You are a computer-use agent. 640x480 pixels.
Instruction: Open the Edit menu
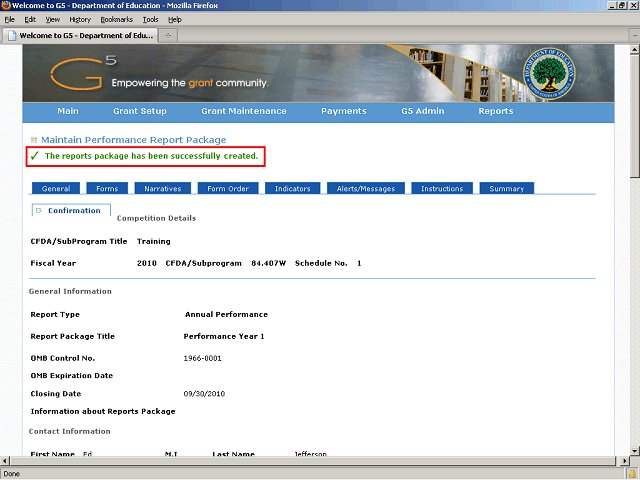(30, 20)
